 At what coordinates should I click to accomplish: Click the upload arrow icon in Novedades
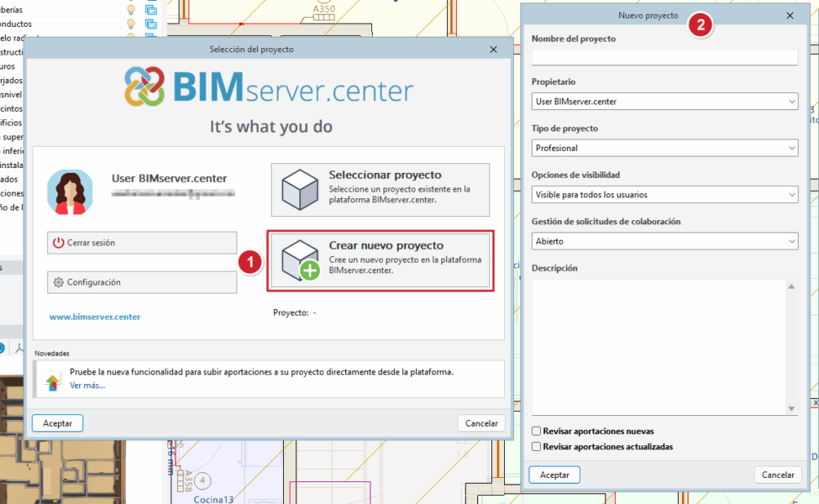coord(52,381)
